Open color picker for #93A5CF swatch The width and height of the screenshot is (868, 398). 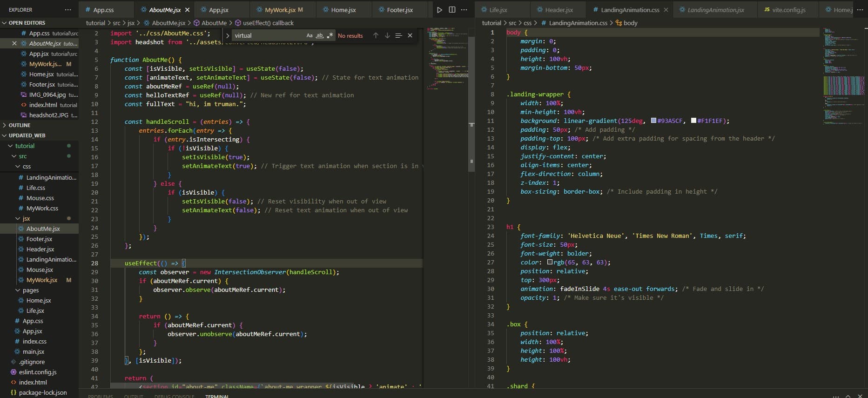coord(653,121)
